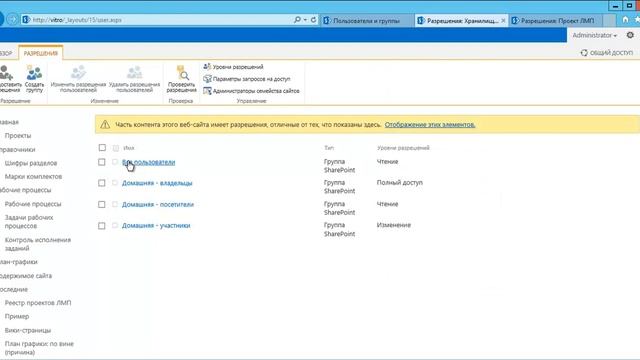Viewport: 640px width, 360px height.
Task: Switch to the РАЗРЕШЕНИЯ ribbon tab
Action: pyautogui.click(x=40, y=53)
